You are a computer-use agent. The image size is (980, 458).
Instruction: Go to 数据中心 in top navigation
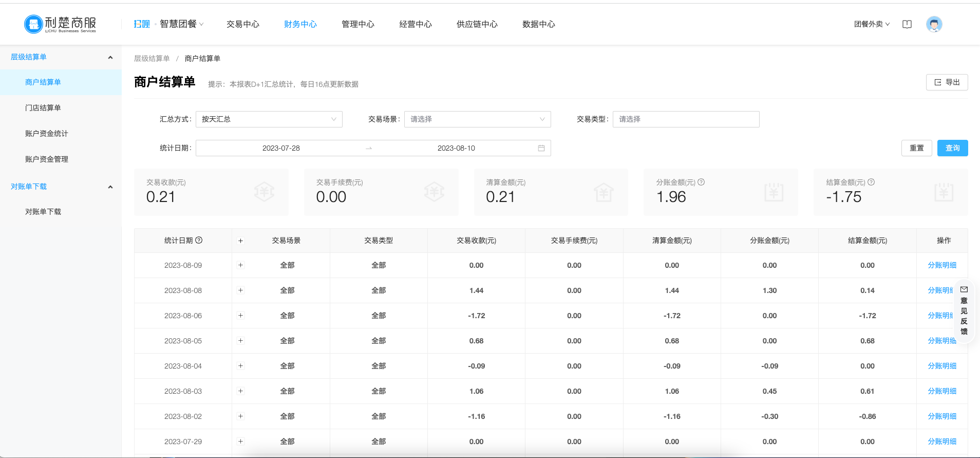click(539, 24)
